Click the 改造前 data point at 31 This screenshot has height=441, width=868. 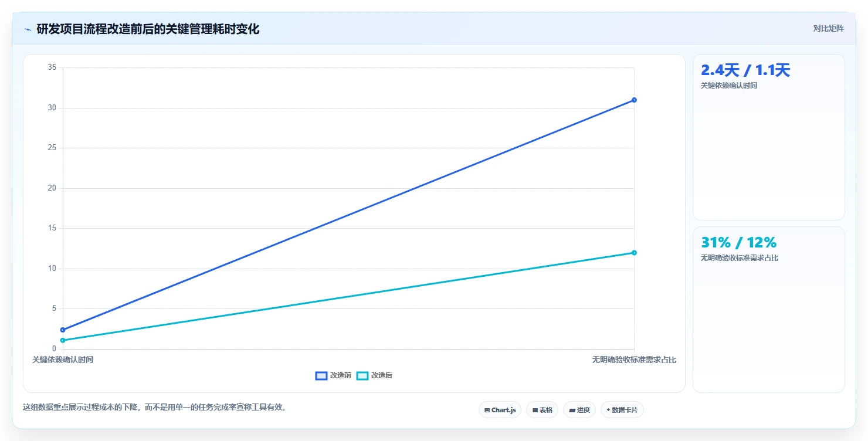(634, 100)
